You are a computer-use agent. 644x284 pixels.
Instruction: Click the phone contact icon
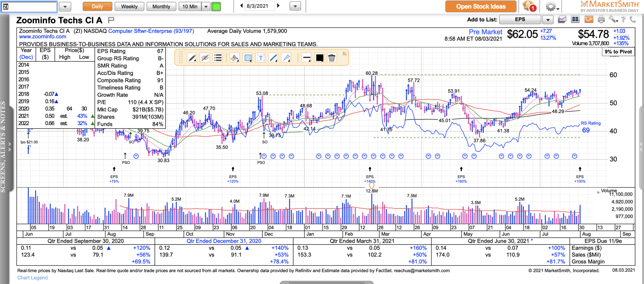[633, 19]
